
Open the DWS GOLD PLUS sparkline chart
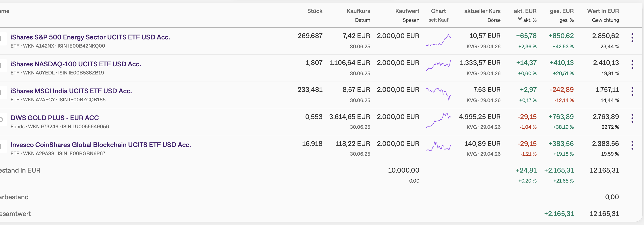point(439,120)
